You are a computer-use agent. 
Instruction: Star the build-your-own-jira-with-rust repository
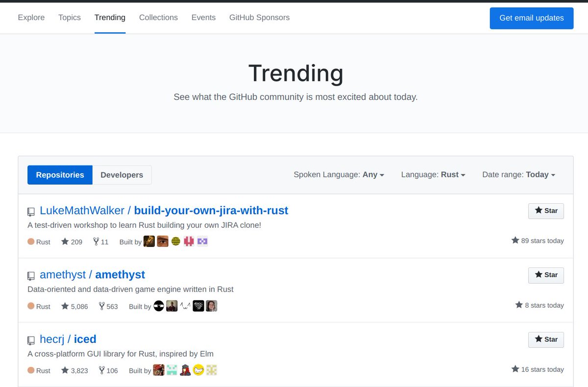tap(546, 211)
